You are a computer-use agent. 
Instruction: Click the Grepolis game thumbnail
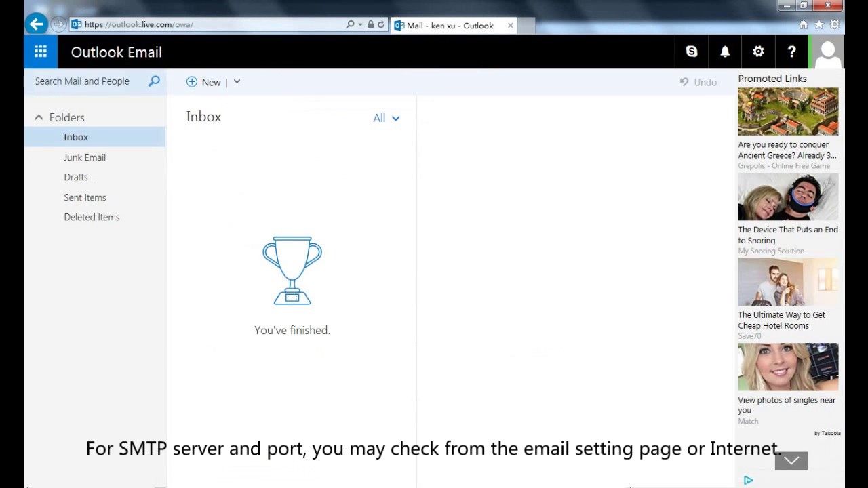pos(788,112)
